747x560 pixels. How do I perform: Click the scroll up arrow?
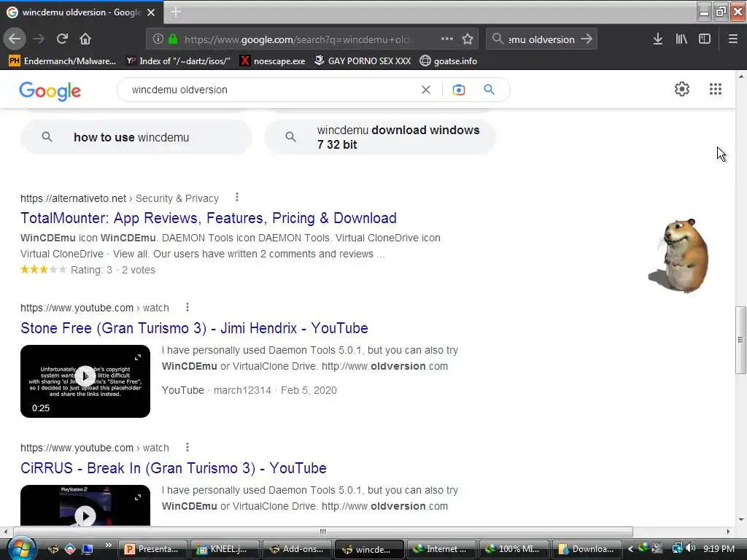click(740, 76)
